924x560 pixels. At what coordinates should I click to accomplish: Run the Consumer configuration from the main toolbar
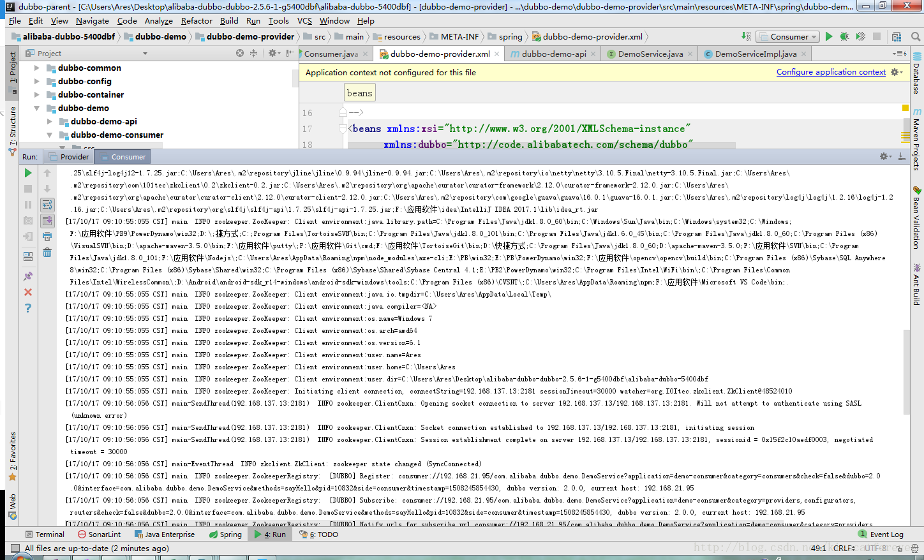click(x=829, y=36)
